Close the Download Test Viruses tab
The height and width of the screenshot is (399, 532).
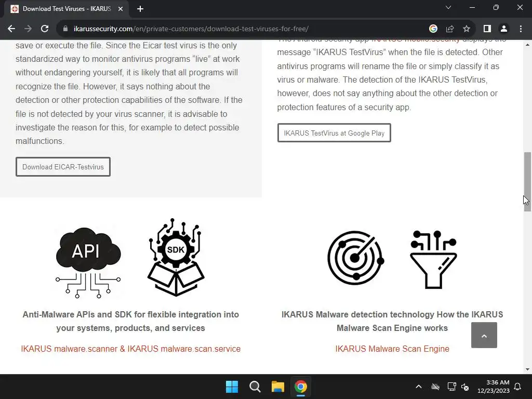[121, 9]
